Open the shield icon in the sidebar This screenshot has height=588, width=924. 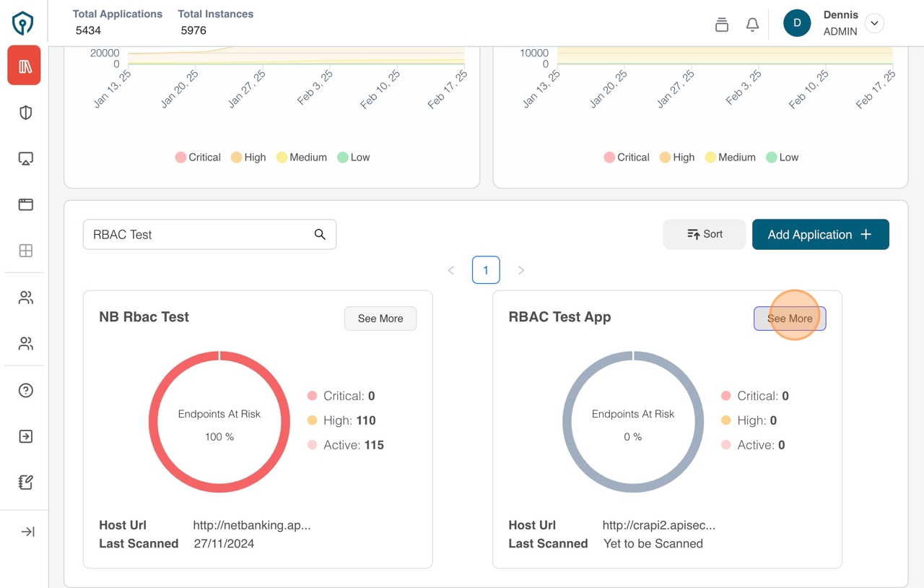click(26, 113)
